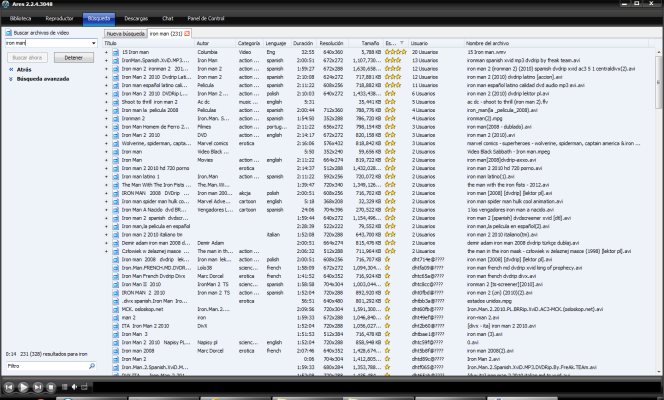Expand the The Man With The Iron Fists row
664x400 pixels.
click(107, 185)
